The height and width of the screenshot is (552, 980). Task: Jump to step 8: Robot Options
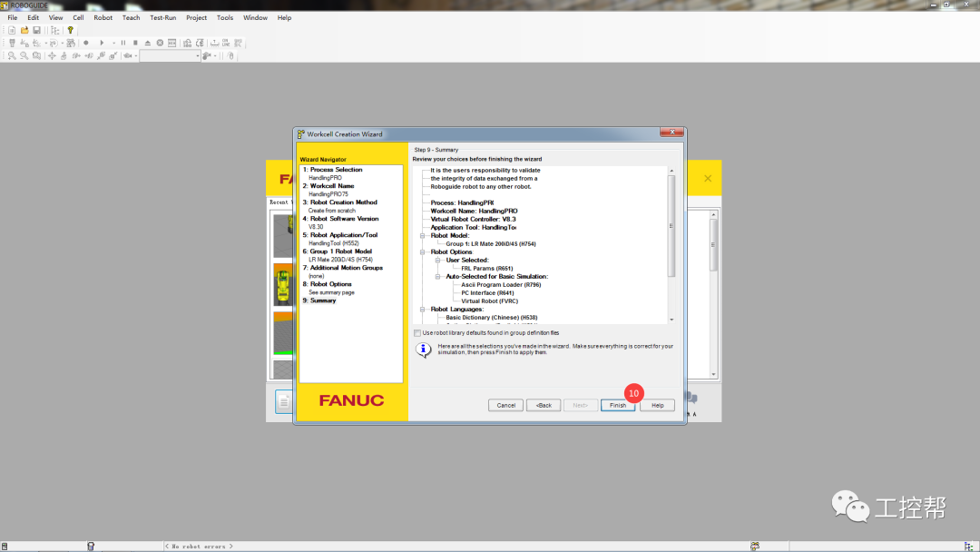coord(328,284)
